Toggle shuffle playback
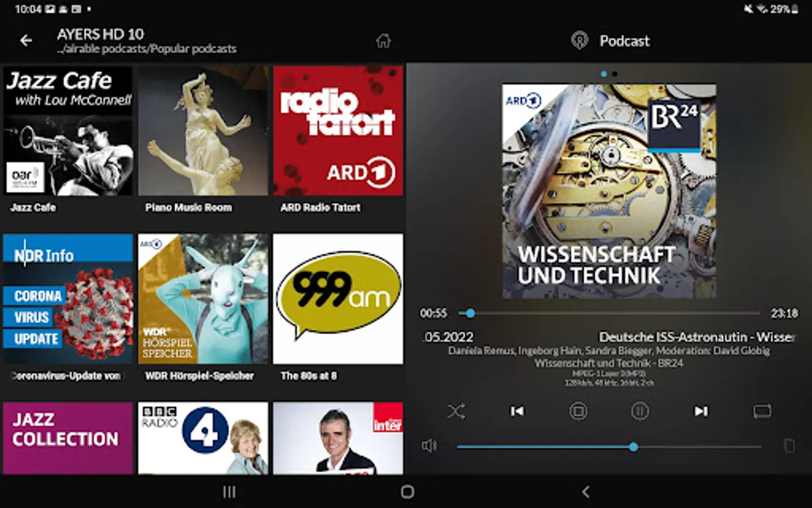Image resolution: width=812 pixels, height=508 pixels. [x=456, y=411]
